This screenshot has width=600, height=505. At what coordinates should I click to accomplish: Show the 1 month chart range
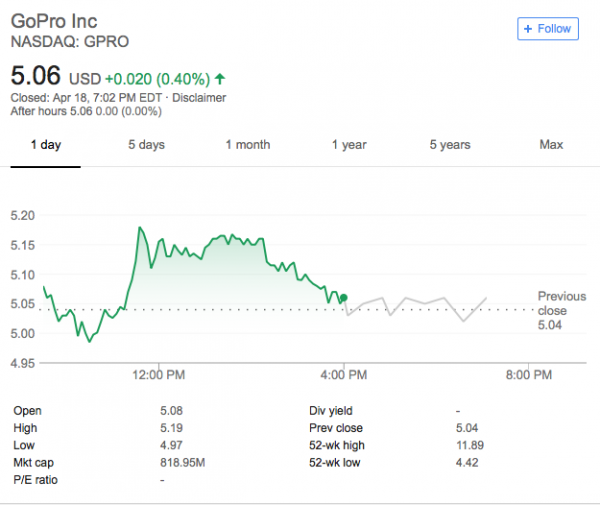pos(247,145)
